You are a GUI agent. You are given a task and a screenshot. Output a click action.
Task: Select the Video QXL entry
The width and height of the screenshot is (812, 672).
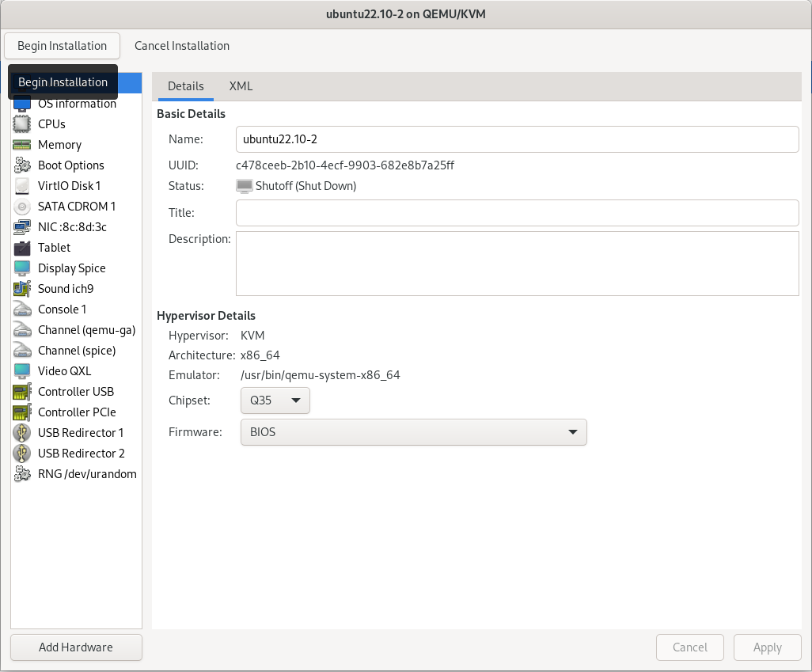coord(76,371)
